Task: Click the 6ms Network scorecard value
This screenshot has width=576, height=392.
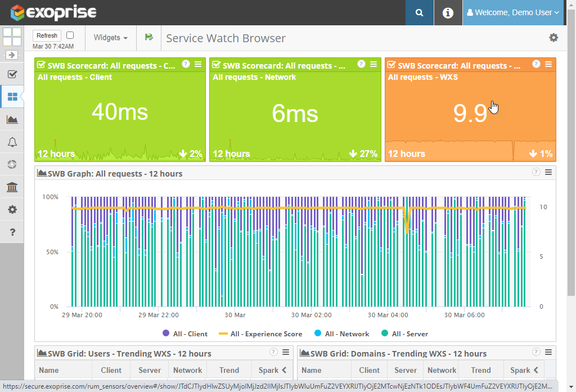Action: (295, 113)
